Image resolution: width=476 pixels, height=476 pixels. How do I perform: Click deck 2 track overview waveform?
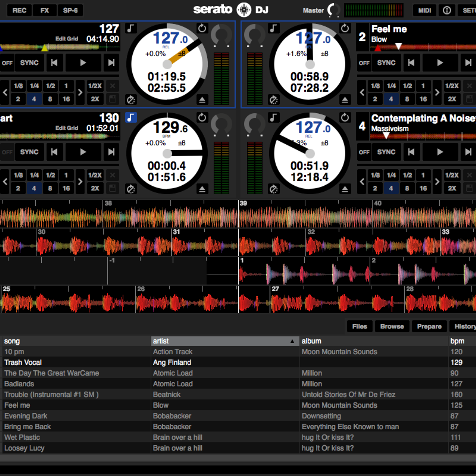423,47
